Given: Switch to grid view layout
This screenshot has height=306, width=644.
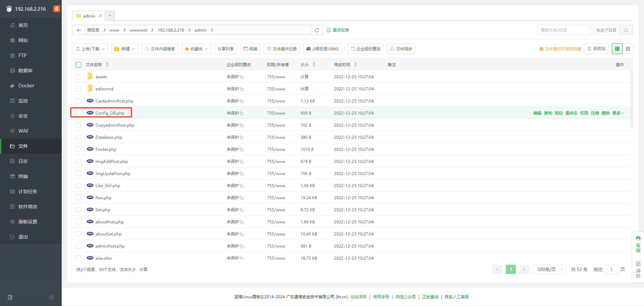Looking at the screenshot, I should click(628, 49).
